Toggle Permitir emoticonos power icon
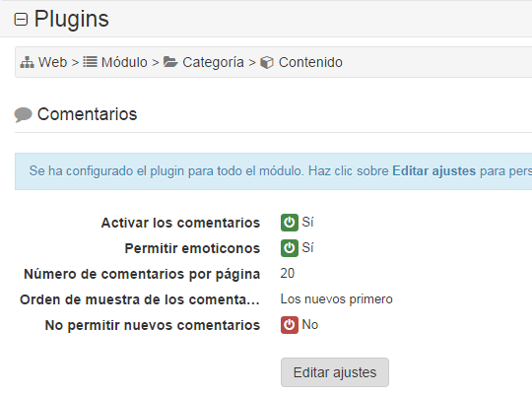The image size is (532, 394). (290, 248)
